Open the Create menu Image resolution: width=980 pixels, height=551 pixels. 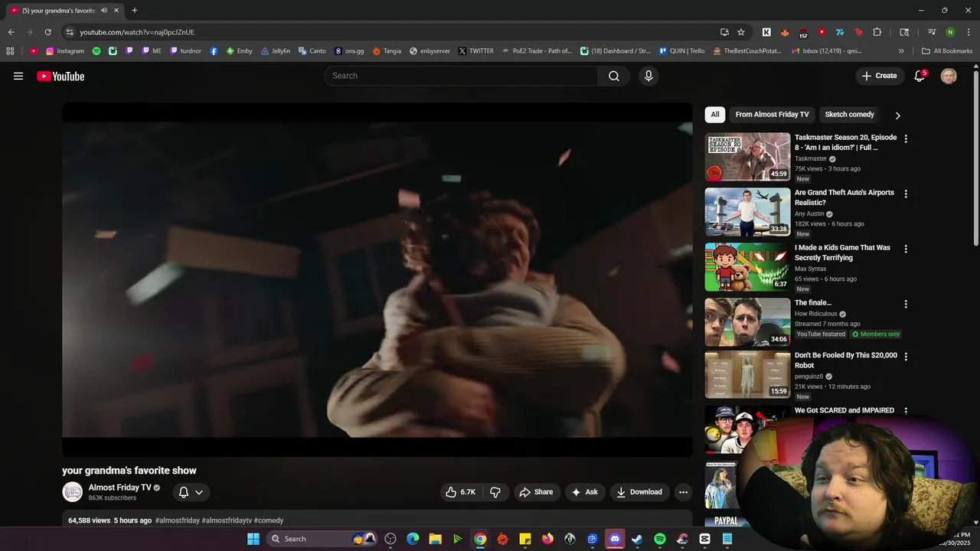879,76
